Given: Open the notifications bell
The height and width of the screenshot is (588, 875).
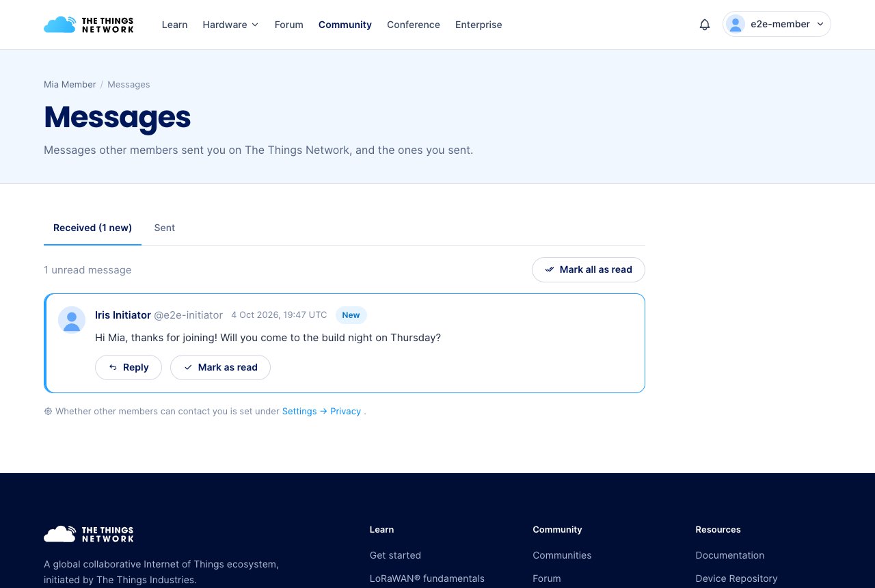Looking at the screenshot, I should pos(705,25).
